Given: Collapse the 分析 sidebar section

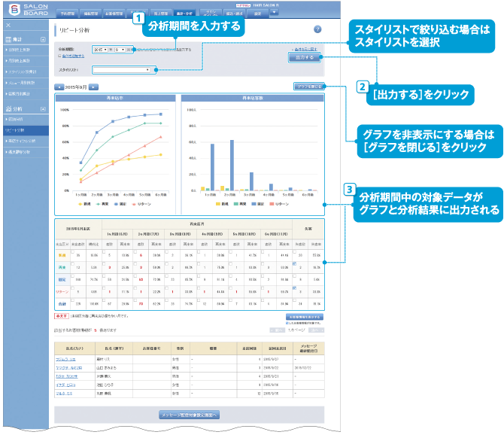Looking at the screenshot, I should click(x=43, y=109).
